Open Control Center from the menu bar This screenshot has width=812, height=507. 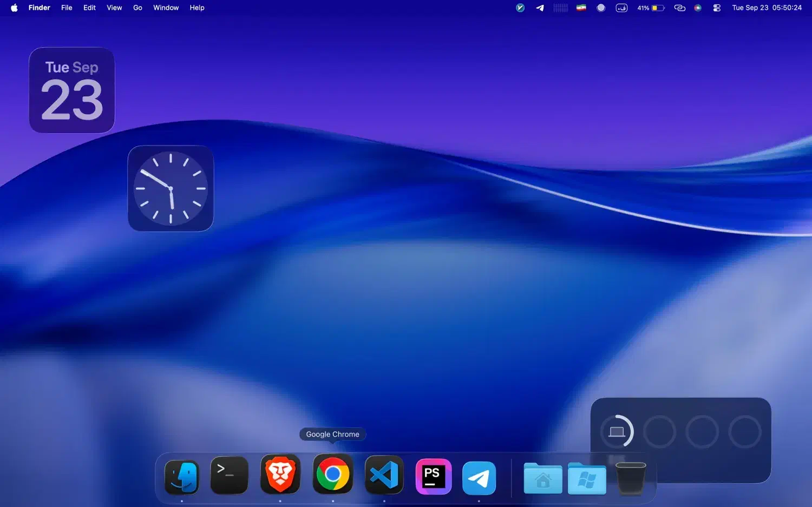pyautogui.click(x=717, y=8)
